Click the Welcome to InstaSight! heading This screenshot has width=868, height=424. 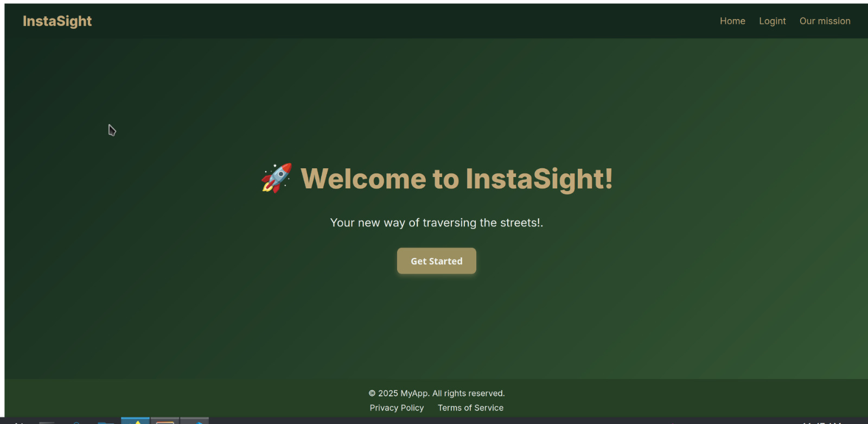coord(457,179)
